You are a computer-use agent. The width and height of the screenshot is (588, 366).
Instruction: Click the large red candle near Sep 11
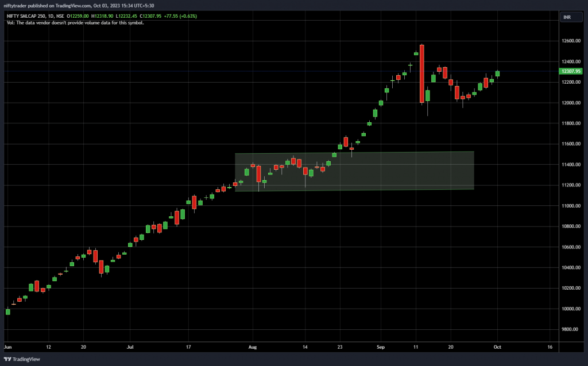(422, 73)
